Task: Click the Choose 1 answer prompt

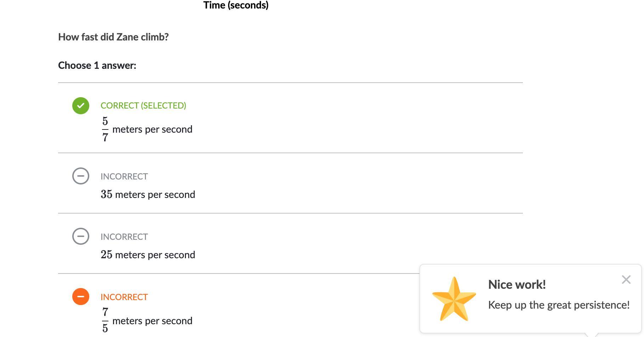Action: tap(97, 65)
